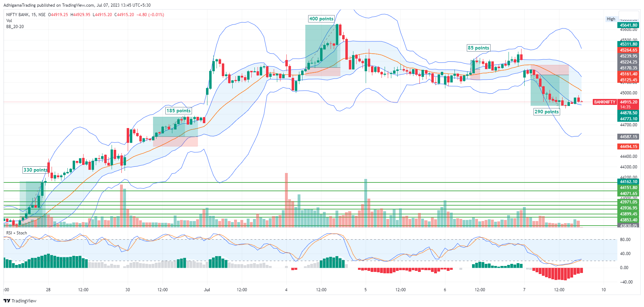Click date 30 on time axis
Viewport: 644px width, 307px height.
coord(127,290)
